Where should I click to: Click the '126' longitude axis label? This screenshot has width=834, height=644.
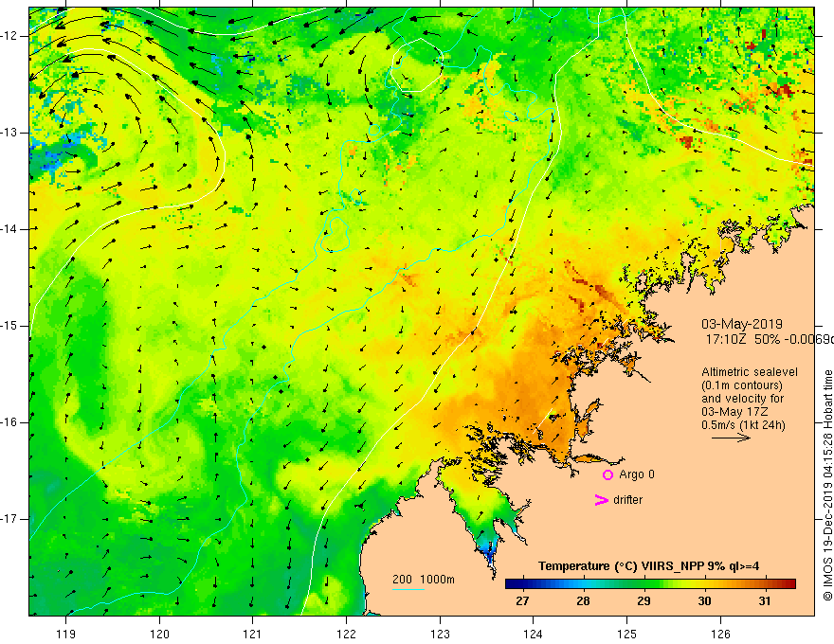coord(720,634)
